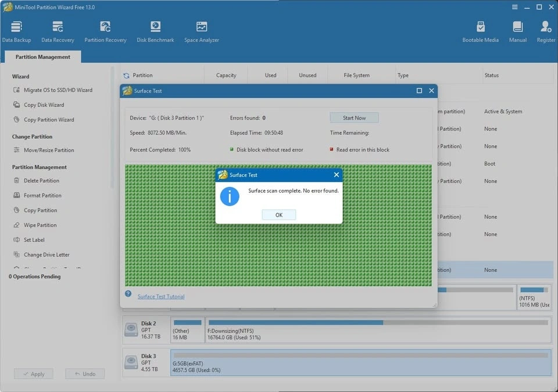Select Wipe Partition in sidebar
The image size is (558, 392).
[40, 225]
